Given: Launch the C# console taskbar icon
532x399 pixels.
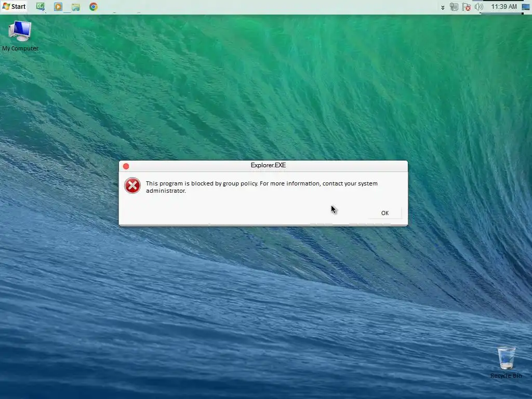Looking at the screenshot, I should point(41,7).
